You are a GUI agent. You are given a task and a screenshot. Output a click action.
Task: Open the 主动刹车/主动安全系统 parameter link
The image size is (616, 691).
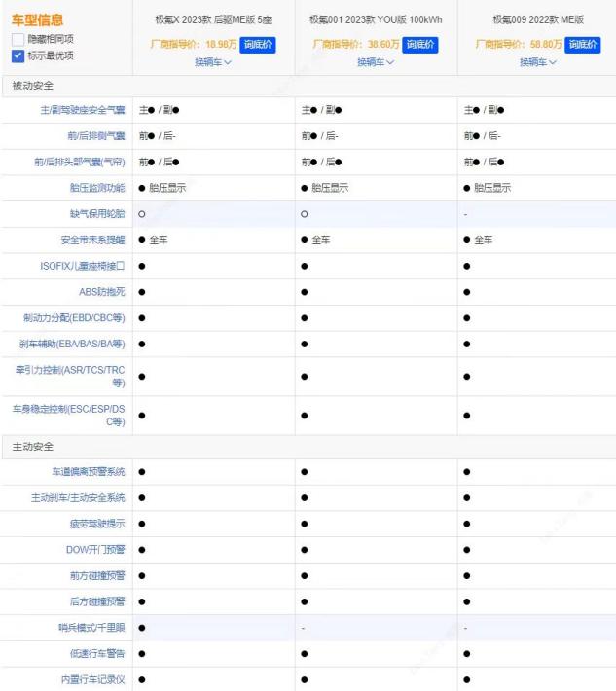tap(78, 498)
